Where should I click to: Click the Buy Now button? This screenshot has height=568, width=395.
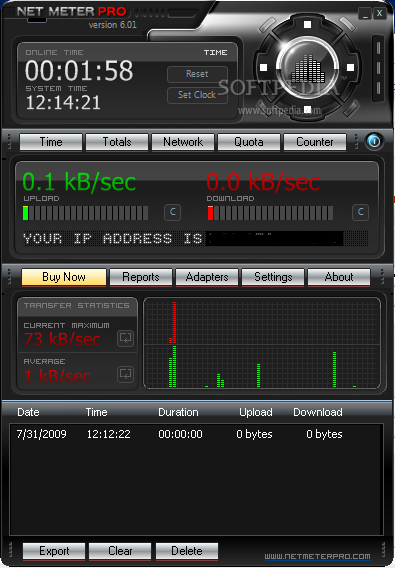(x=64, y=277)
